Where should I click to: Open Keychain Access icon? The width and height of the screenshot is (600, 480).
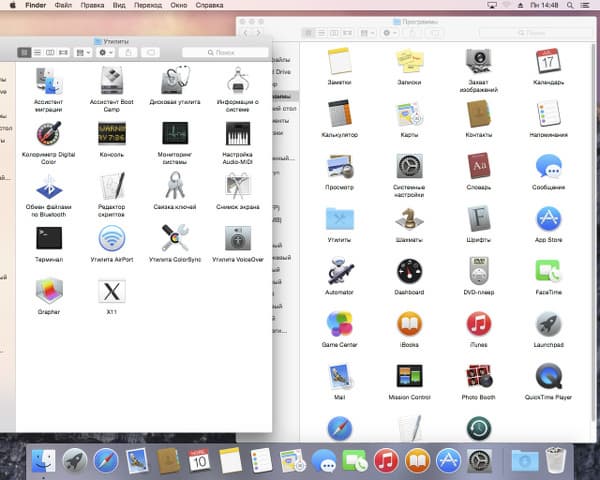(x=175, y=185)
